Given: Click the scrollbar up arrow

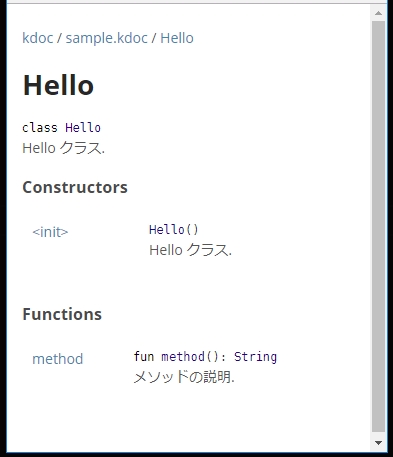Looking at the screenshot, I should [x=378, y=13].
